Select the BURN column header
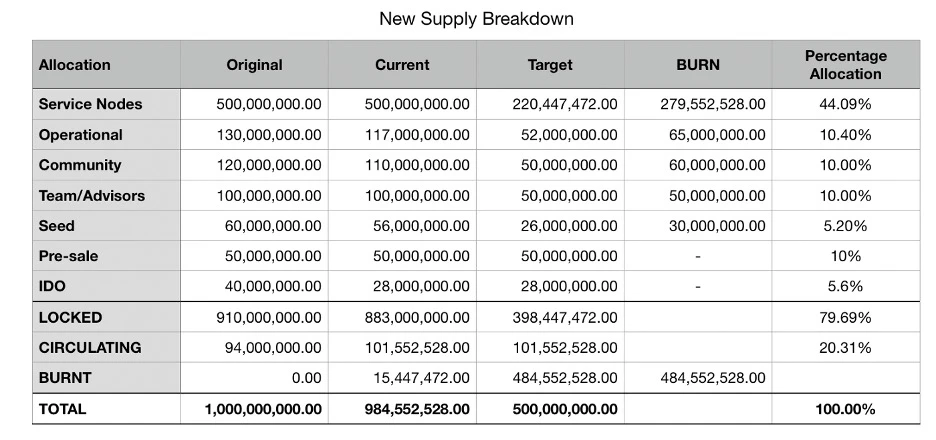 coord(697,65)
